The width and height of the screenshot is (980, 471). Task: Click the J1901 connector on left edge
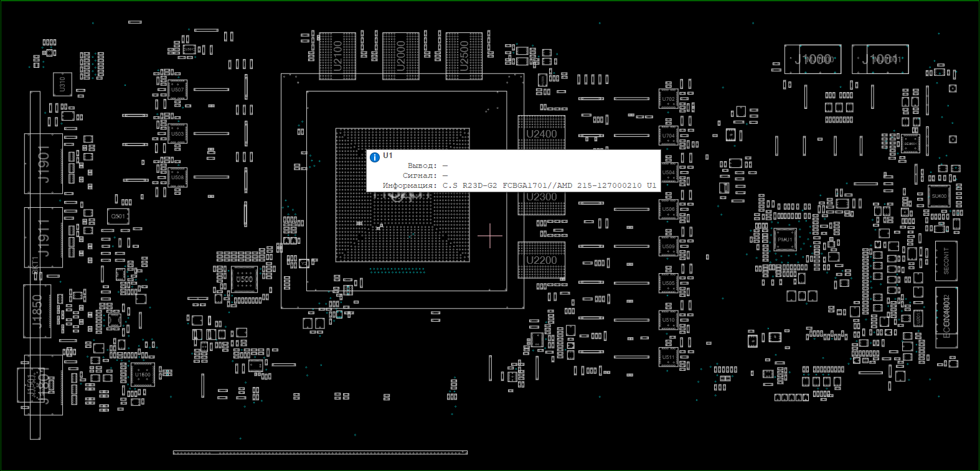pos(44,164)
